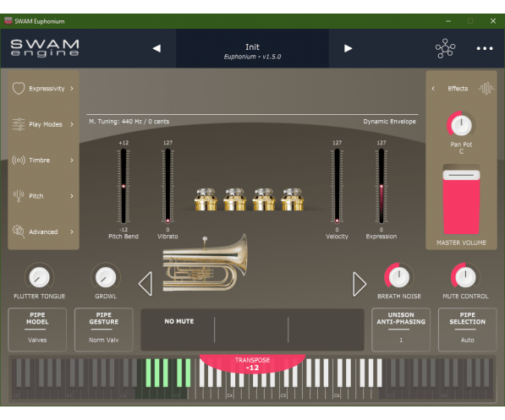The height and width of the screenshot is (420, 505).
Task: Select previous instrument with left triangle
Action: 145,284
